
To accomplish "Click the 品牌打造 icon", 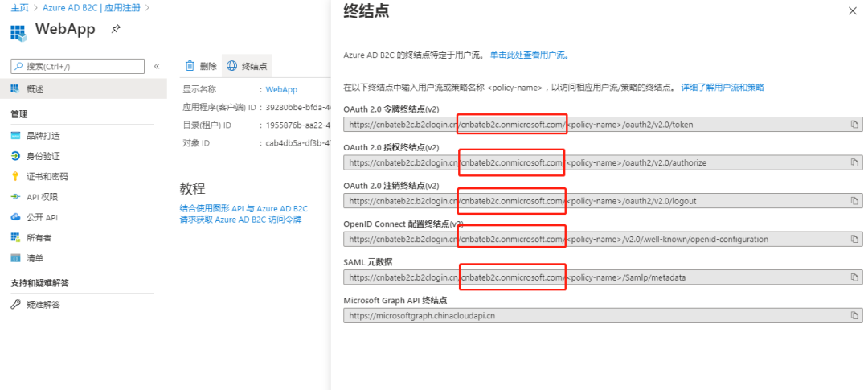I will 15,136.
